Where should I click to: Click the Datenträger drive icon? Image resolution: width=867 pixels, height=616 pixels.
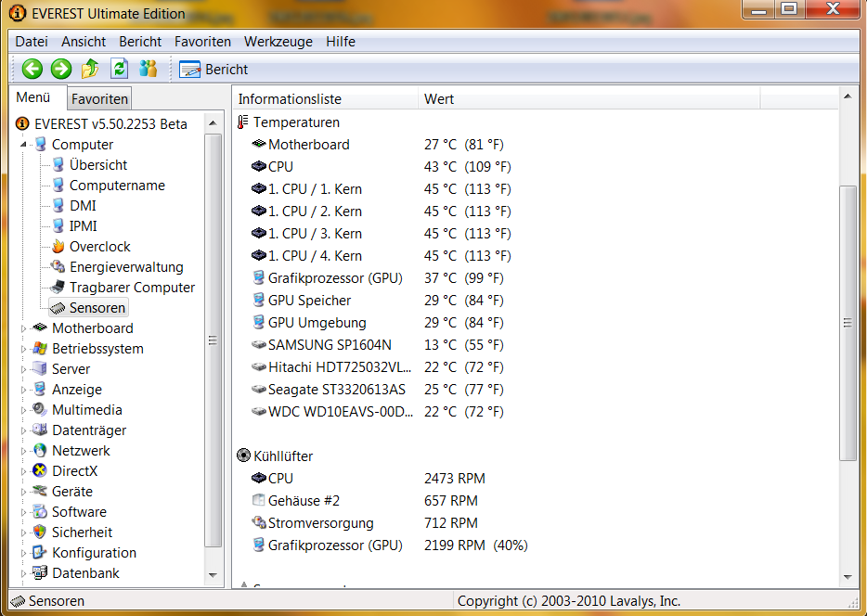[x=40, y=430]
